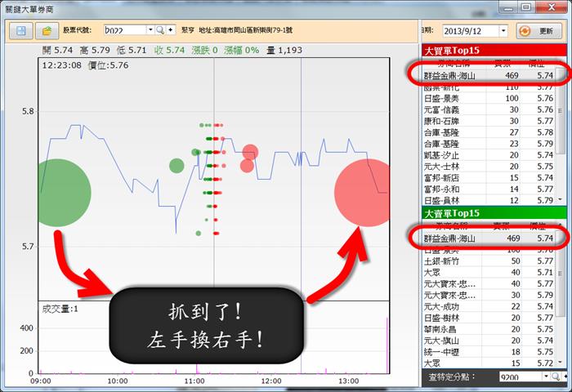Select 康和-石牌 row in buy list
The image size is (572, 392).
pos(489,121)
